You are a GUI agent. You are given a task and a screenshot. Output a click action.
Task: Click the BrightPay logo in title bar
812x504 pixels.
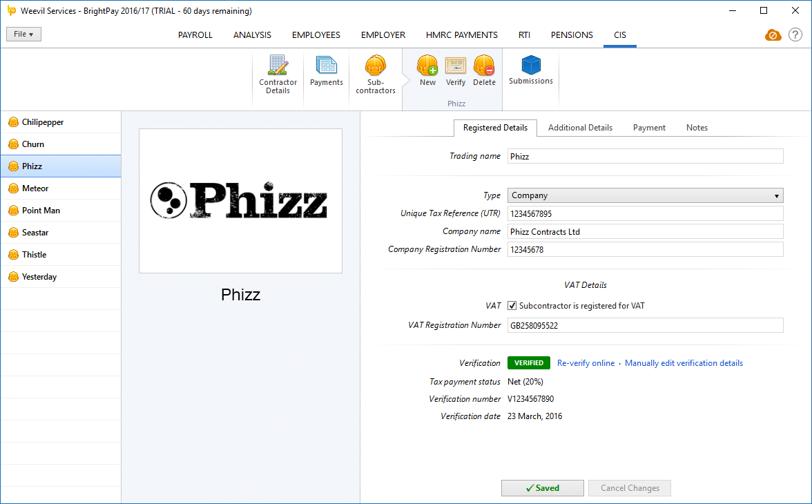pos(11,11)
